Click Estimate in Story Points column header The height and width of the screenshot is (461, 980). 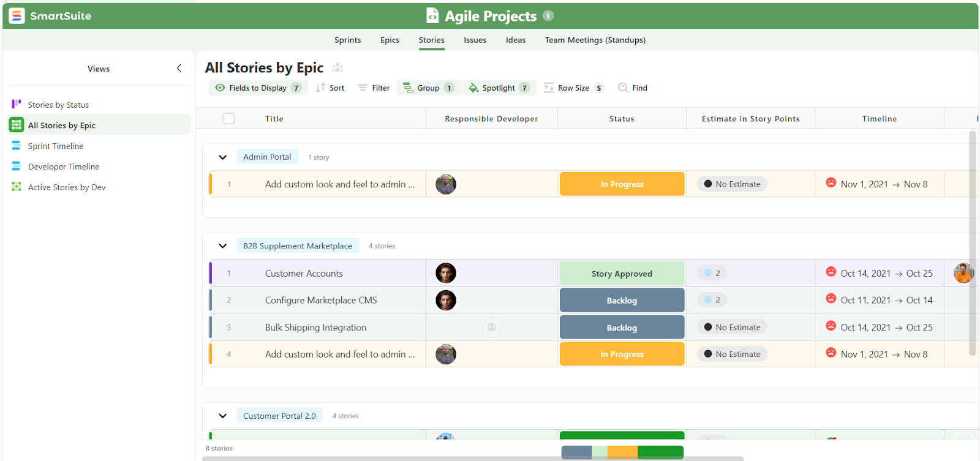[x=751, y=119]
